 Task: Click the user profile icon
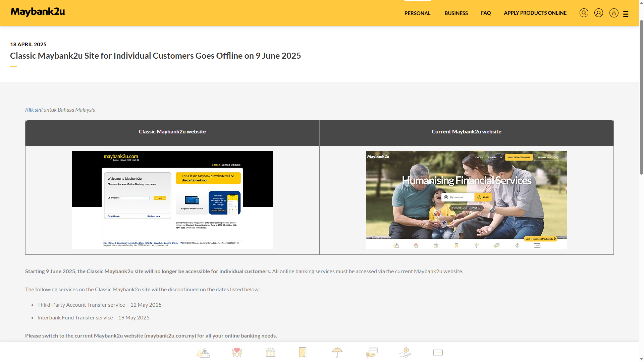point(599,13)
